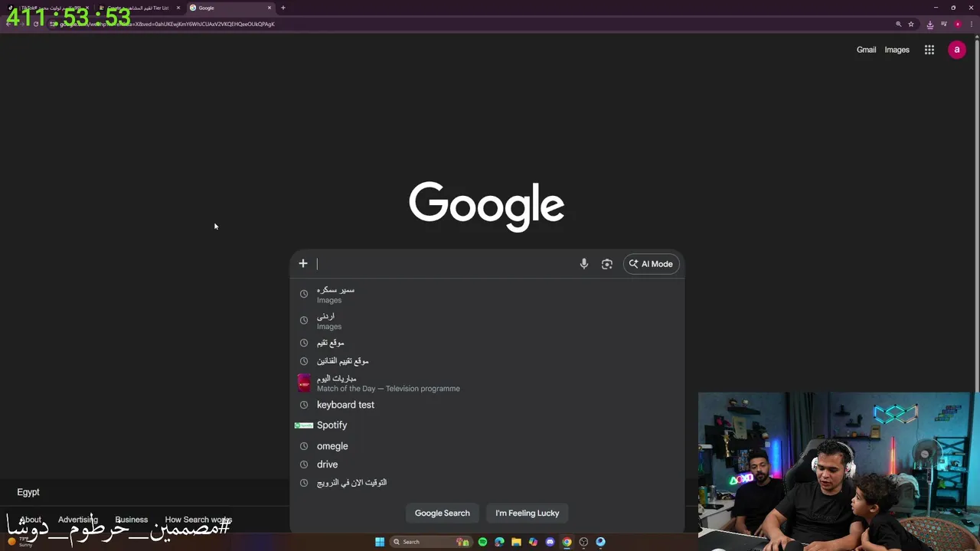Select the 'keyboard test' suggestion
This screenshot has height=551, width=980.
[x=487, y=405]
